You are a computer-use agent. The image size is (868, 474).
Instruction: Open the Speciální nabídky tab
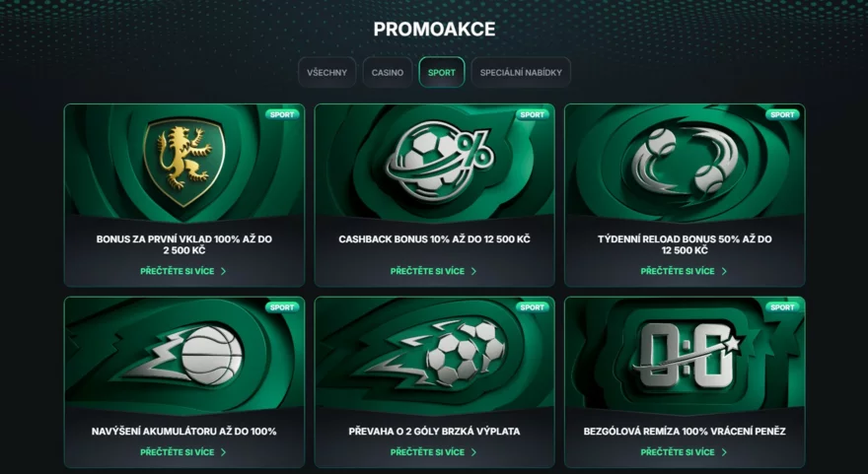point(521,73)
